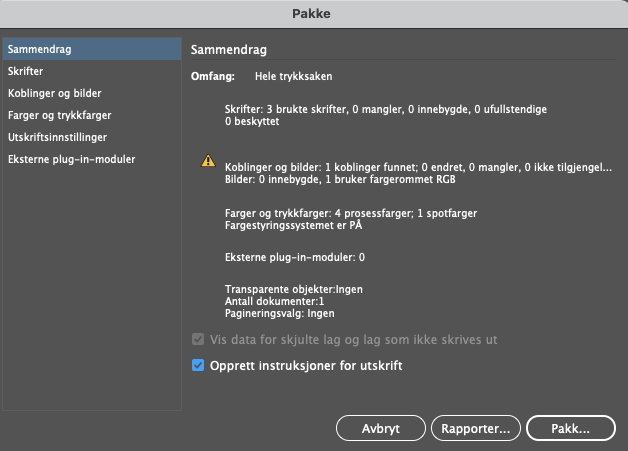
Task: Click the Pakke dialog title bar
Action: pyautogui.click(x=313, y=13)
